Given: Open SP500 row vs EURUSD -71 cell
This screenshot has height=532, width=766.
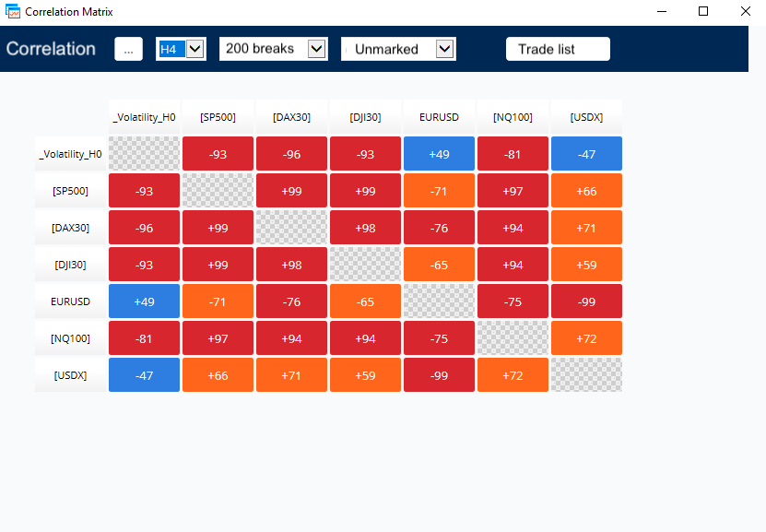Looking at the screenshot, I should 439,191.
